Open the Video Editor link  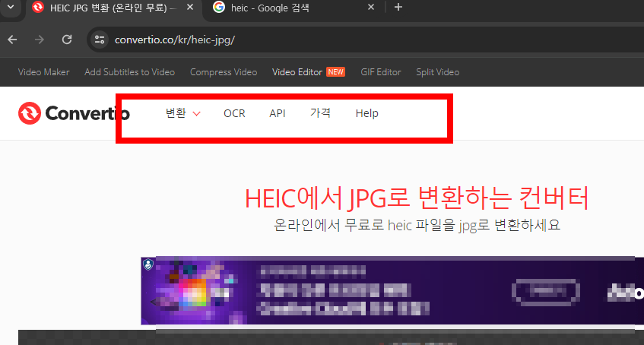297,72
